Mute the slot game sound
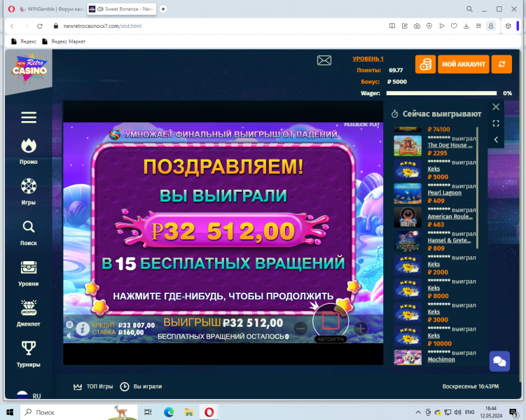This screenshot has height=420, width=526. (69, 335)
